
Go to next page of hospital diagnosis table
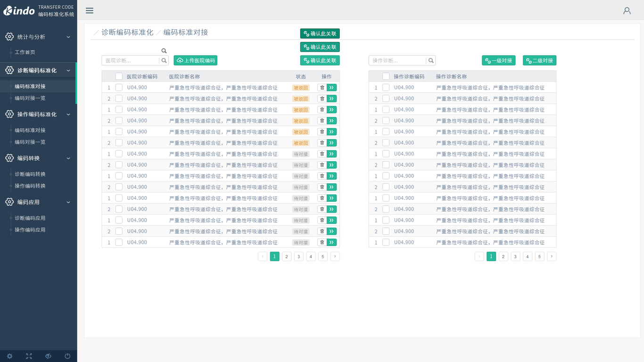(x=335, y=256)
